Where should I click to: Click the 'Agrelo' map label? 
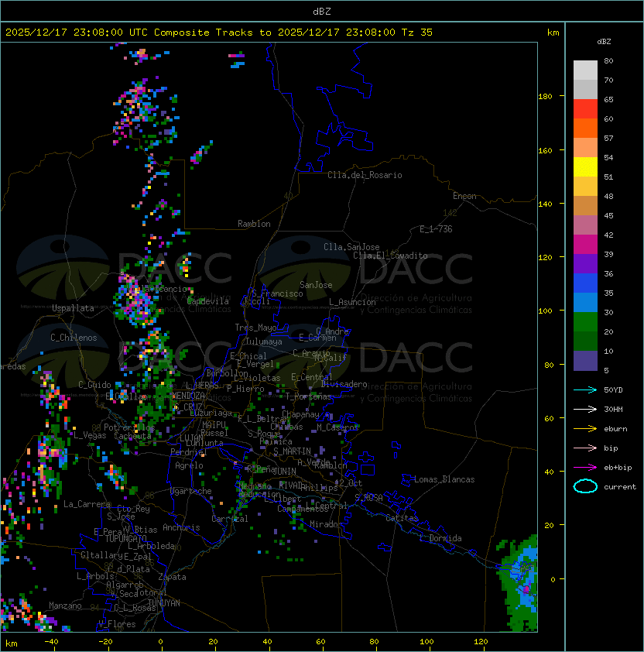tap(189, 465)
